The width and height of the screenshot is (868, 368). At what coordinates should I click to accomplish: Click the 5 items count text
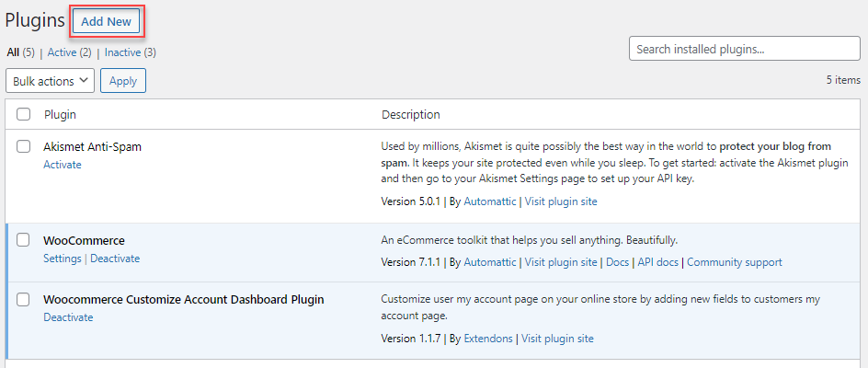click(x=844, y=80)
